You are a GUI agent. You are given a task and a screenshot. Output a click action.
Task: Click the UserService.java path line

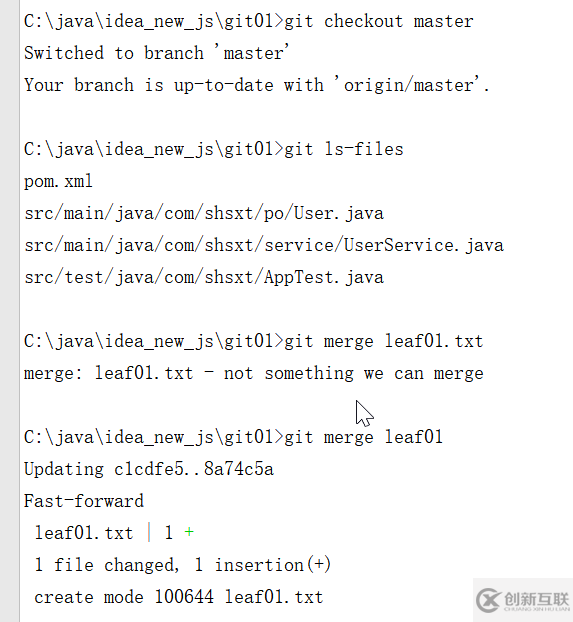[x=264, y=246]
